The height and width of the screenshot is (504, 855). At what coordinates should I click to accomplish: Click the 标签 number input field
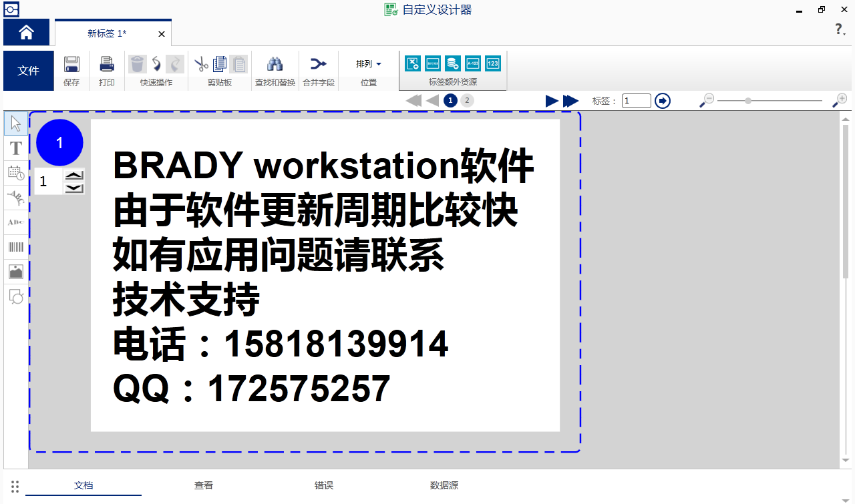pos(637,101)
